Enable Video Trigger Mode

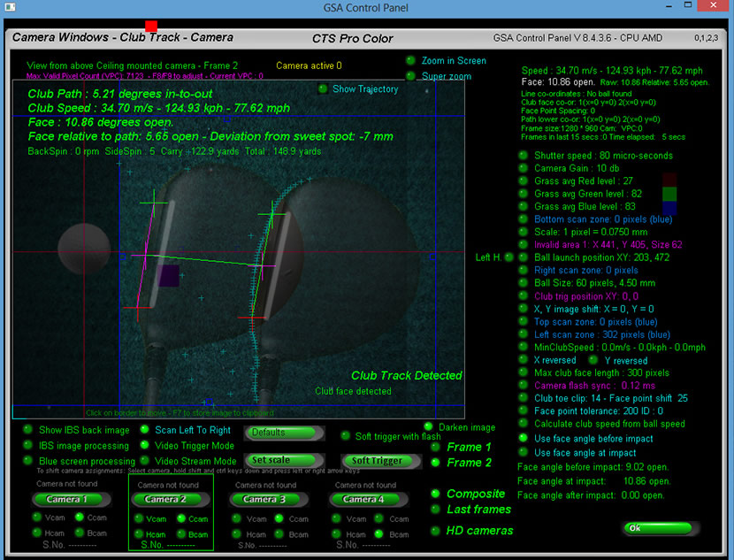(145, 445)
